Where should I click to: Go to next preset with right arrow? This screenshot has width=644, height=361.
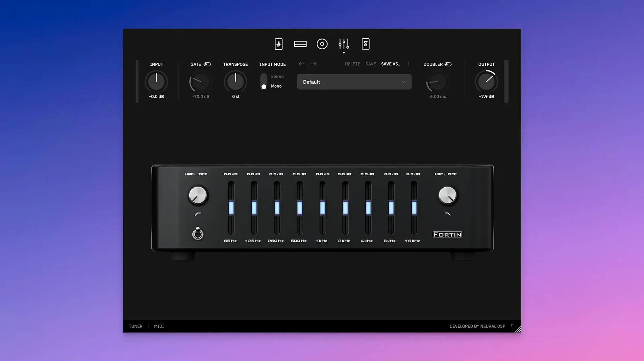(313, 64)
